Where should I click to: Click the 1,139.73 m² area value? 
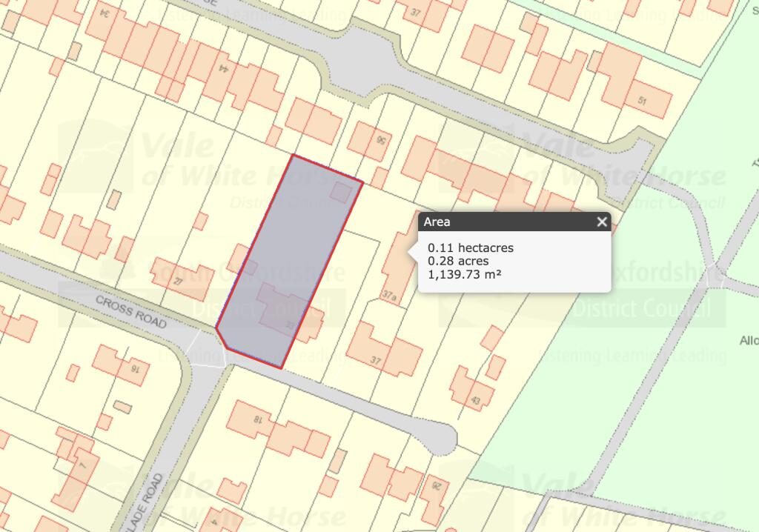tap(465, 274)
